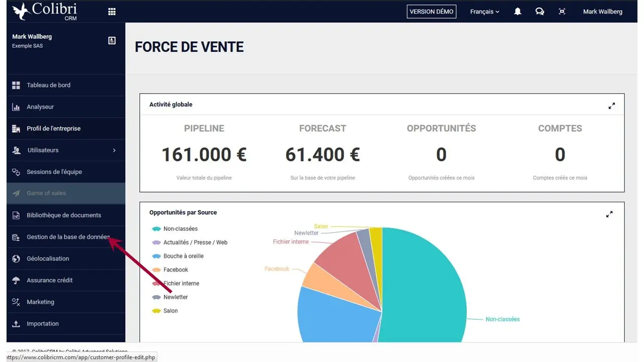This screenshot has height=362, width=644.
Task: Click the Game of sales paper plane icon
Action: click(x=16, y=194)
